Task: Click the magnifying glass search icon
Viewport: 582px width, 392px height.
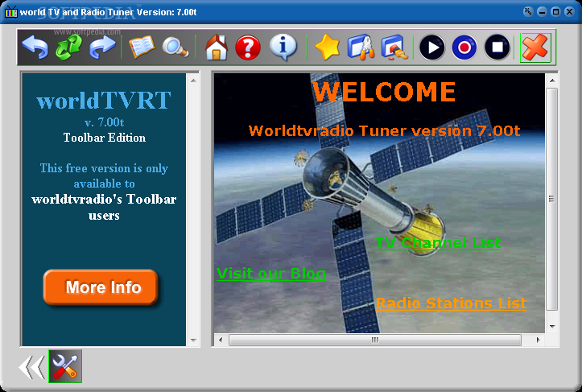Action: click(x=175, y=47)
